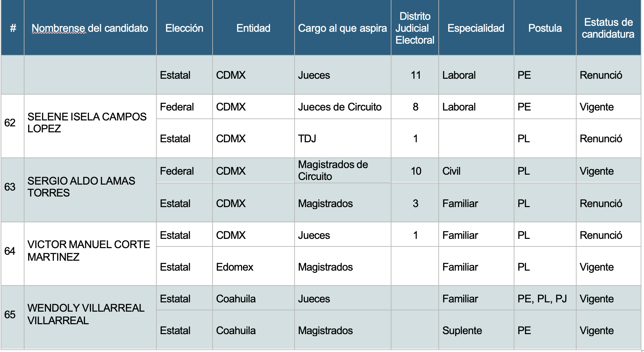Select the 'Jueces de Circuito' cell
The image size is (644, 352).
tap(342, 107)
